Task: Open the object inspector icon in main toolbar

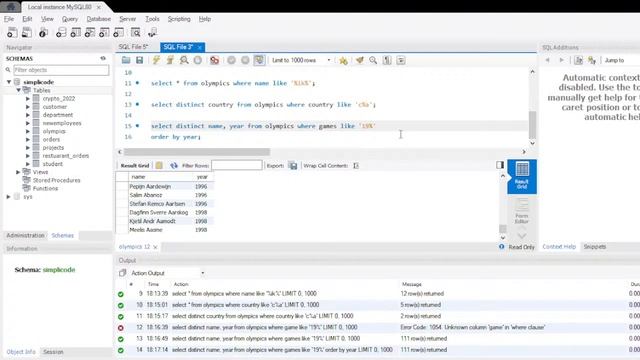Action: coord(43,33)
